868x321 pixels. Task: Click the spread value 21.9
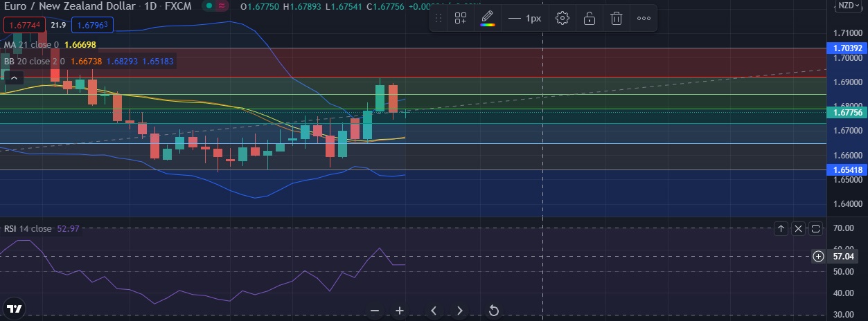pos(58,26)
